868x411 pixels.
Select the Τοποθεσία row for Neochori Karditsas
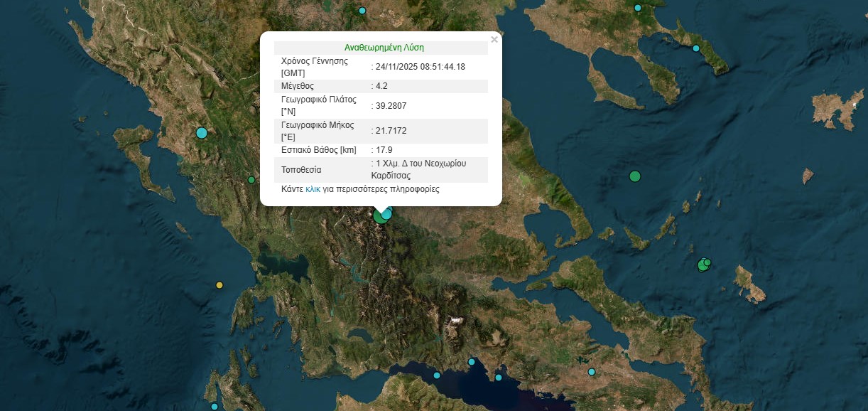pos(381,170)
